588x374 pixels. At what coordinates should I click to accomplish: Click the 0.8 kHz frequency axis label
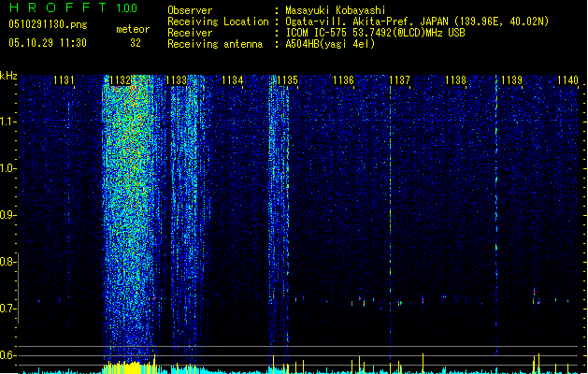click(7, 262)
